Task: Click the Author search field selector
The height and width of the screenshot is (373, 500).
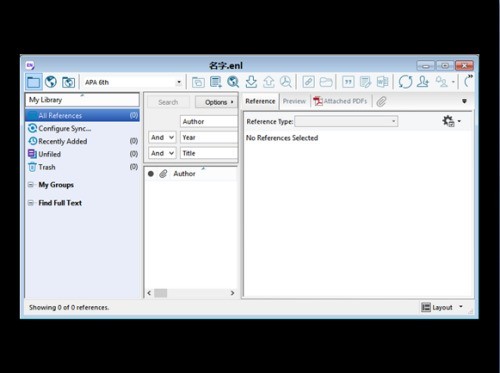Action: pos(209,122)
